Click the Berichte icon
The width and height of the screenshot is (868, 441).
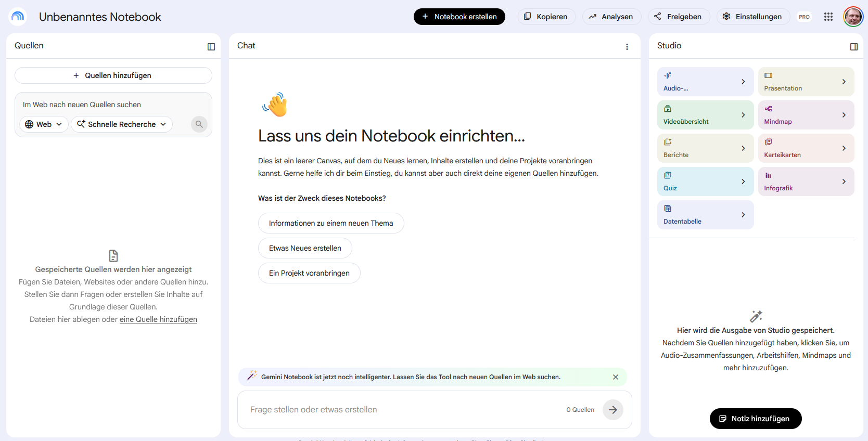click(668, 142)
